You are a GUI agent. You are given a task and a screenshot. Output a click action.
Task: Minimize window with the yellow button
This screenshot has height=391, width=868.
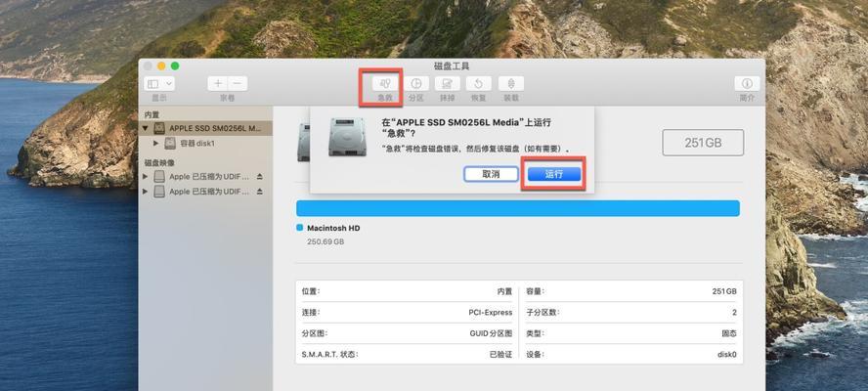pos(161,65)
